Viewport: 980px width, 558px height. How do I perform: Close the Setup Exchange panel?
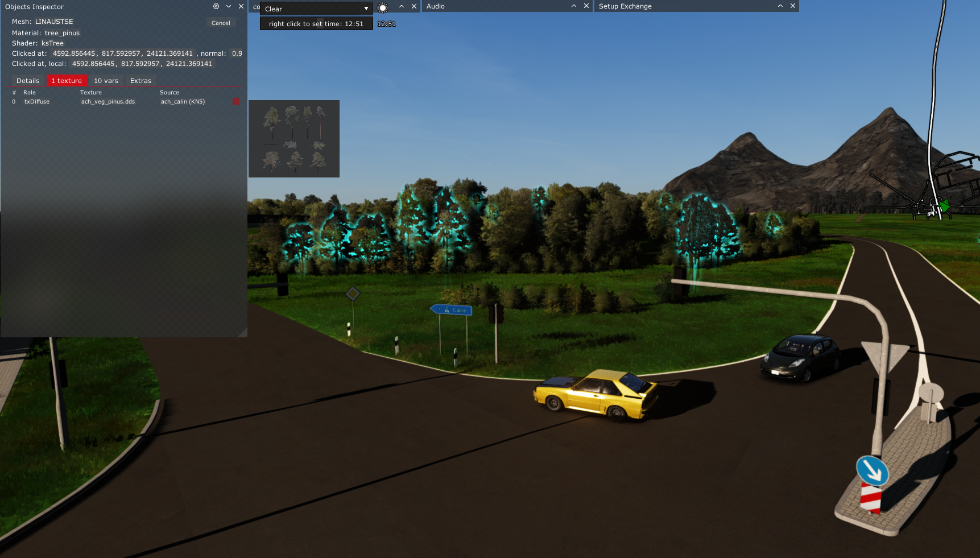point(793,6)
